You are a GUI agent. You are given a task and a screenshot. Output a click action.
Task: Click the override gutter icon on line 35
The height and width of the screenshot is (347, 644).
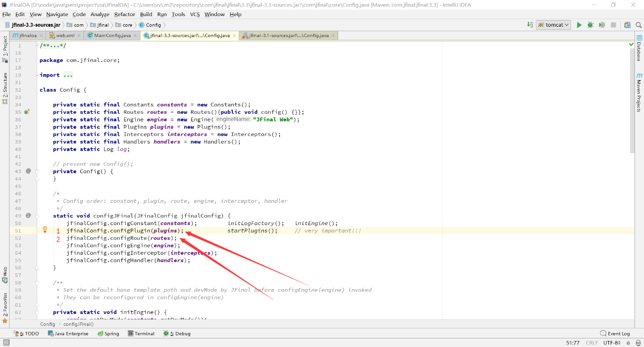pos(27,112)
